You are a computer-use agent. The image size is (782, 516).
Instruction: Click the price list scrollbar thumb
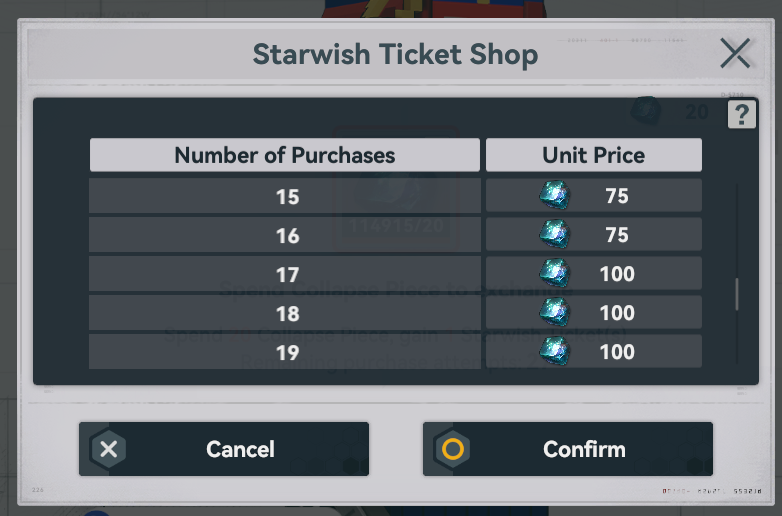pos(737,294)
